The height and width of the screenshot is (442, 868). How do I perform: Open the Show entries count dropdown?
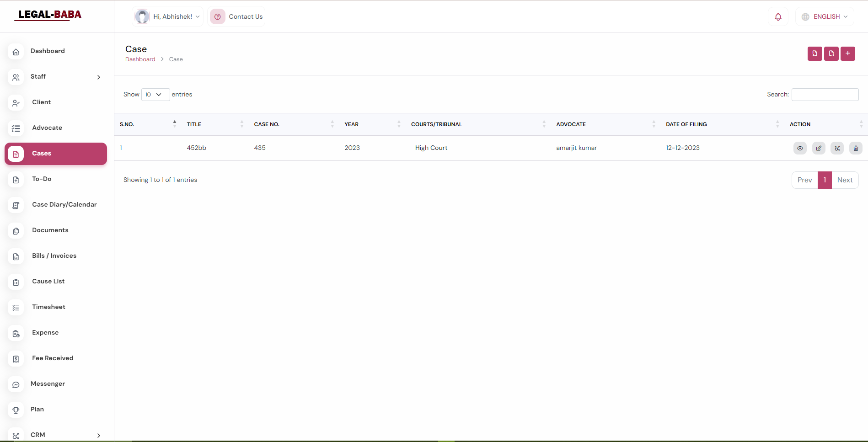pyautogui.click(x=155, y=95)
